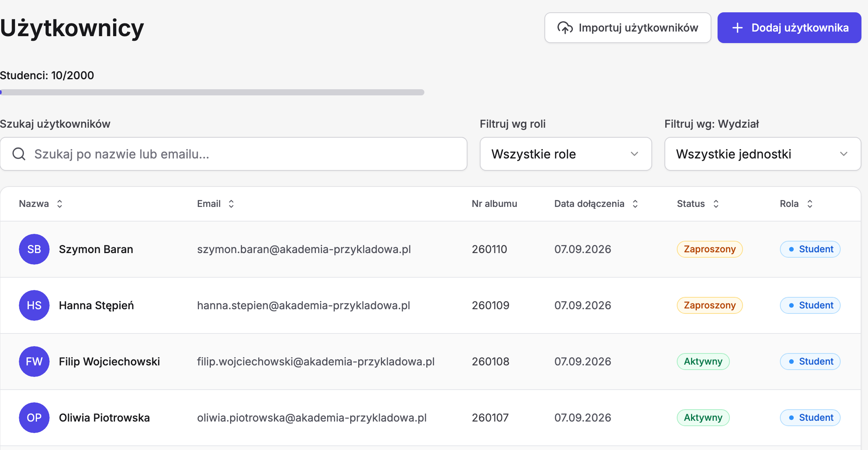Sort by Data dołączenia column arrows

(x=635, y=204)
